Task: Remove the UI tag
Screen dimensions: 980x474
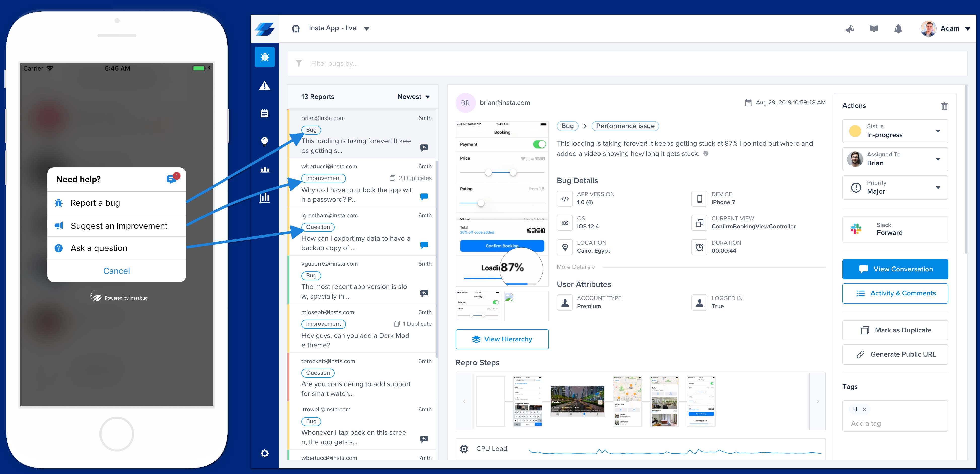Action: click(x=864, y=410)
